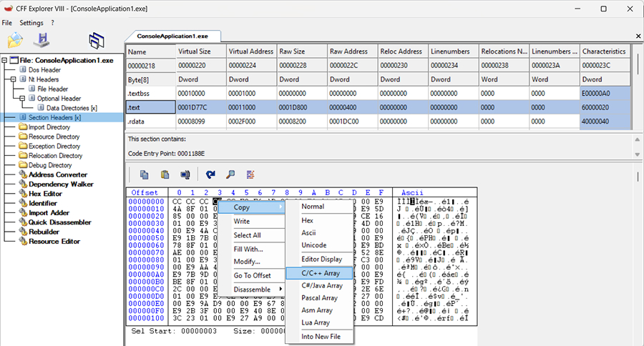The height and width of the screenshot is (346, 644).
Task: Collapse the File: ConsoleApplication1.exe root node
Action: tap(4, 60)
